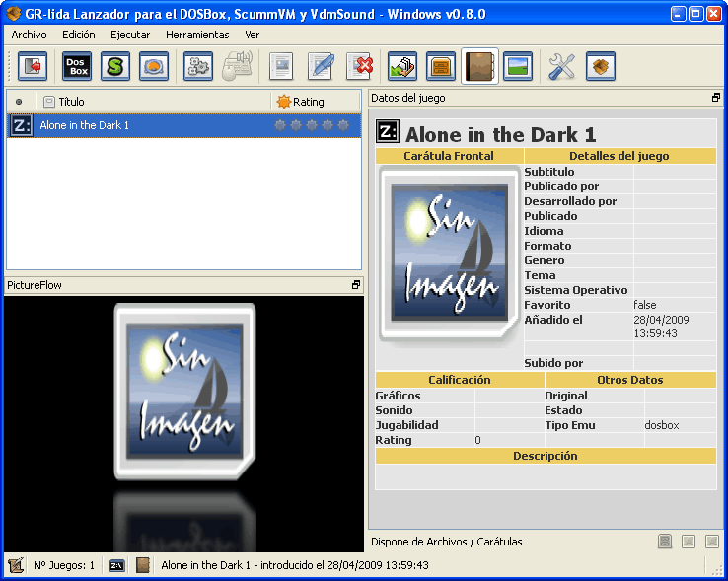This screenshot has width=728, height=581.
Task: Click the 'Jugabilidad' field label
Action: [406, 425]
